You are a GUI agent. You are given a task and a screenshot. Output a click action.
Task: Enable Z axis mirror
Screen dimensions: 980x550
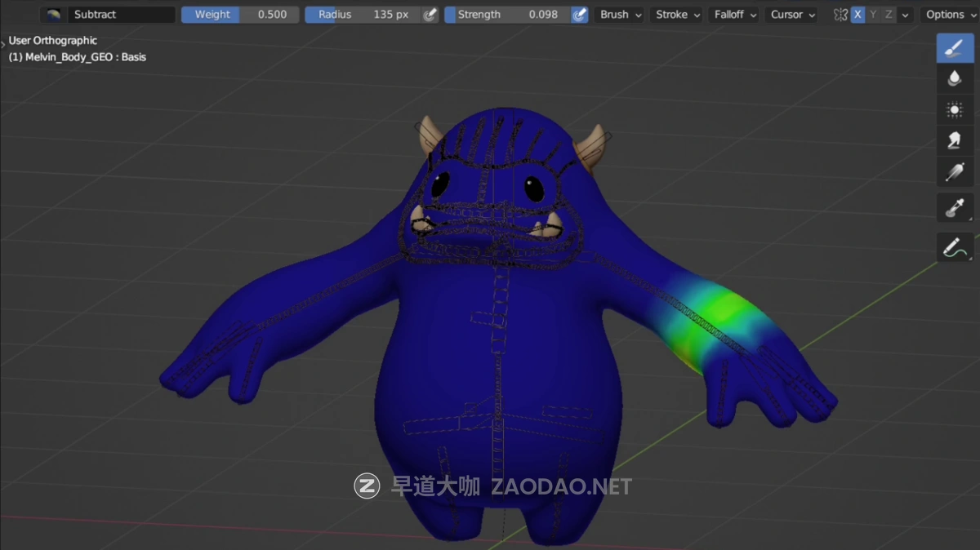click(x=889, y=15)
